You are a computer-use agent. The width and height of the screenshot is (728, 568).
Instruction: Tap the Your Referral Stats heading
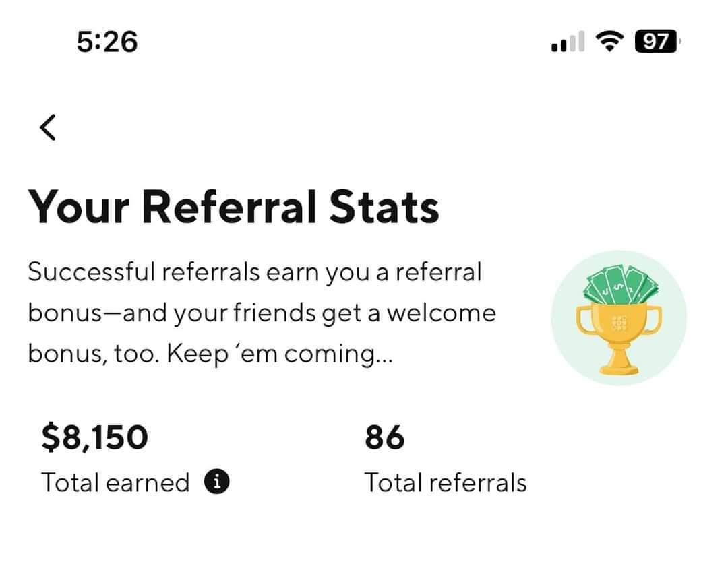coord(233,207)
